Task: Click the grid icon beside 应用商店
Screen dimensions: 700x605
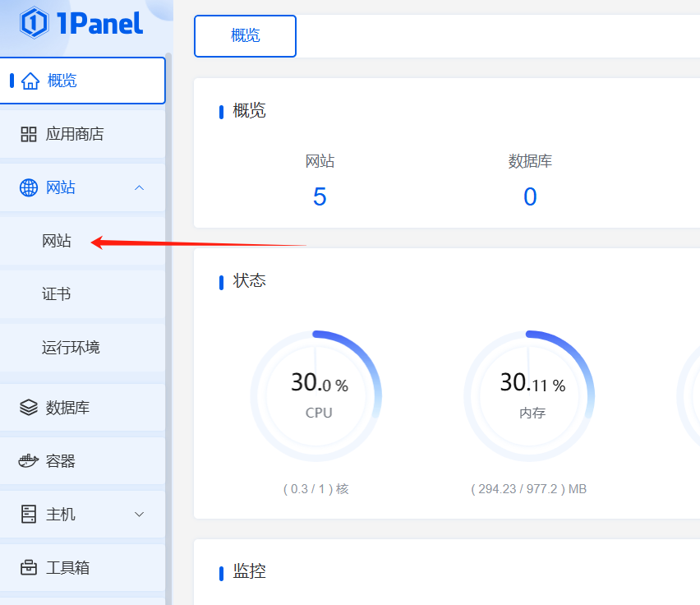Action: pyautogui.click(x=29, y=134)
